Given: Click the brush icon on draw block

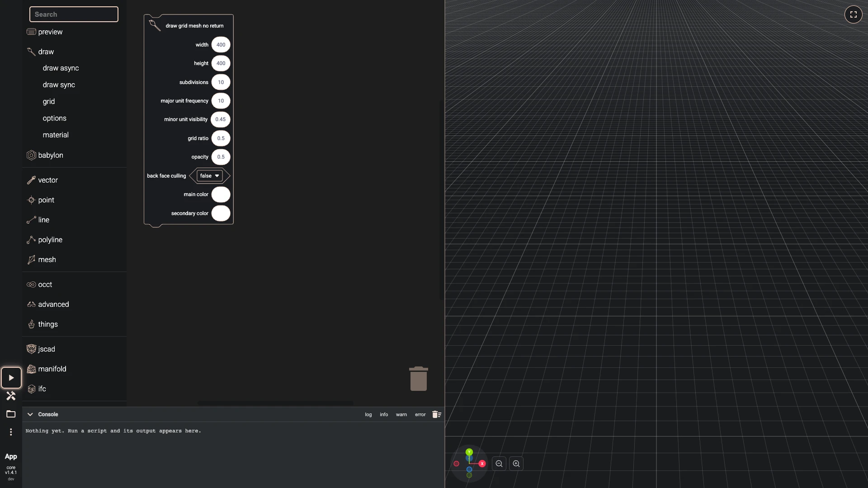Looking at the screenshot, I should [155, 25].
